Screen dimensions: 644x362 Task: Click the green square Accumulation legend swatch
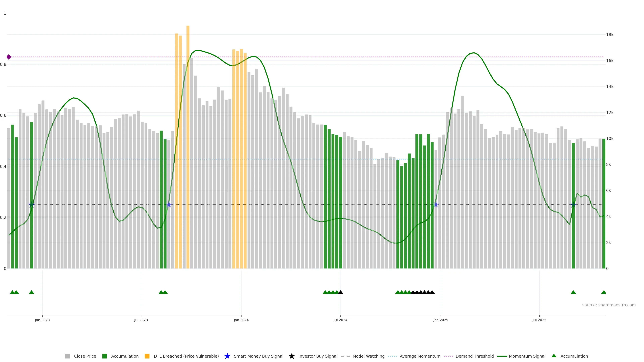click(104, 356)
